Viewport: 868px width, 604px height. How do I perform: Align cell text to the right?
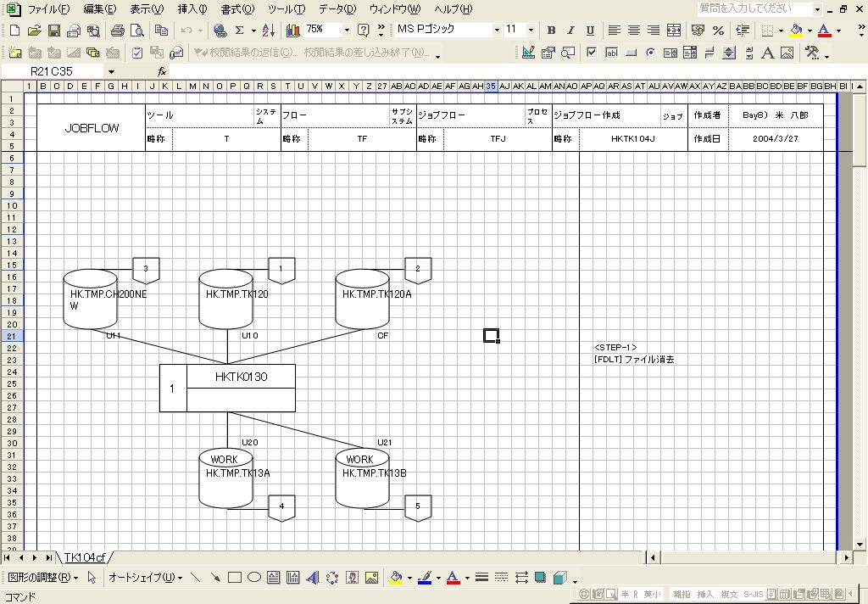(654, 30)
